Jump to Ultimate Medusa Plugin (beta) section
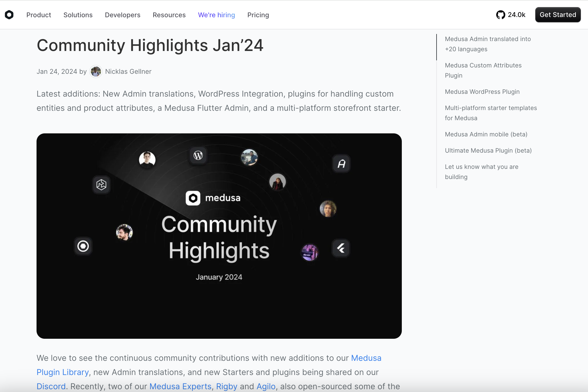The height and width of the screenshot is (392, 588). [488, 151]
